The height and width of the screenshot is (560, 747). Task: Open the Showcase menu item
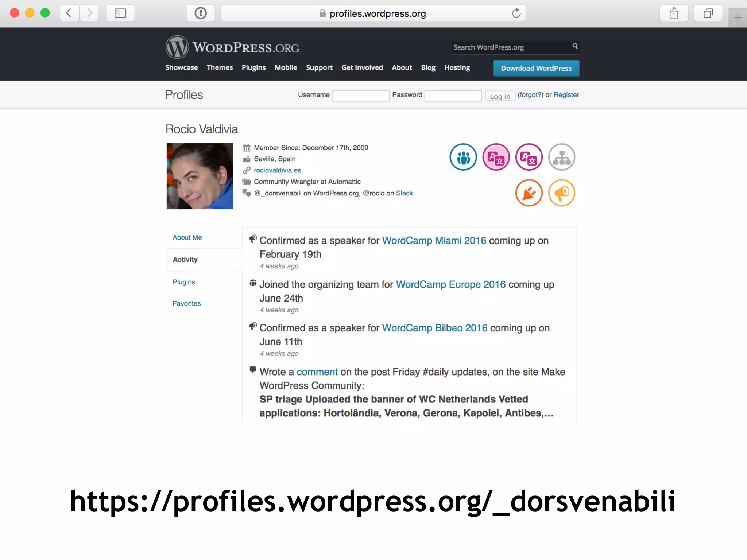[x=182, y=67]
